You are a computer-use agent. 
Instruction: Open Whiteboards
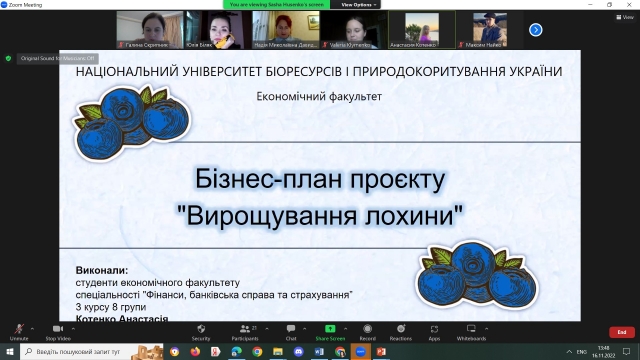pyautogui.click(x=471, y=332)
